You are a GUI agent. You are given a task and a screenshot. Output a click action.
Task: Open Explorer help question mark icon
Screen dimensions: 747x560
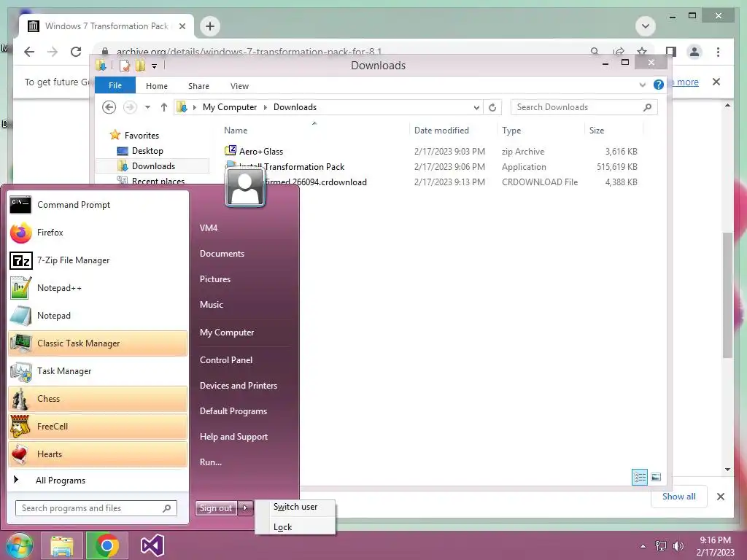coord(659,85)
